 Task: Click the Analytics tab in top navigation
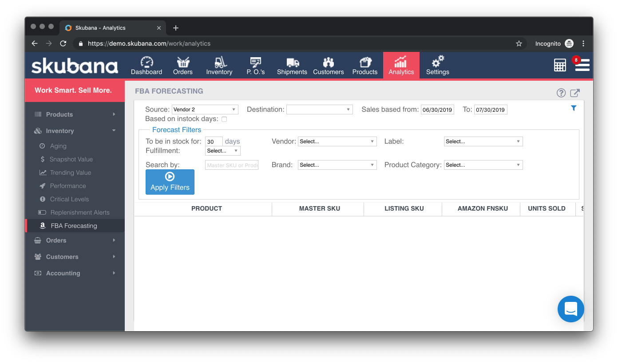[x=401, y=65]
